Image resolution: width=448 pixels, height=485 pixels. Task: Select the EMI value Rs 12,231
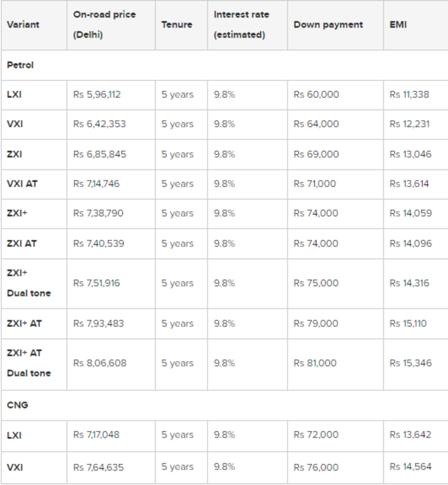[x=410, y=124]
